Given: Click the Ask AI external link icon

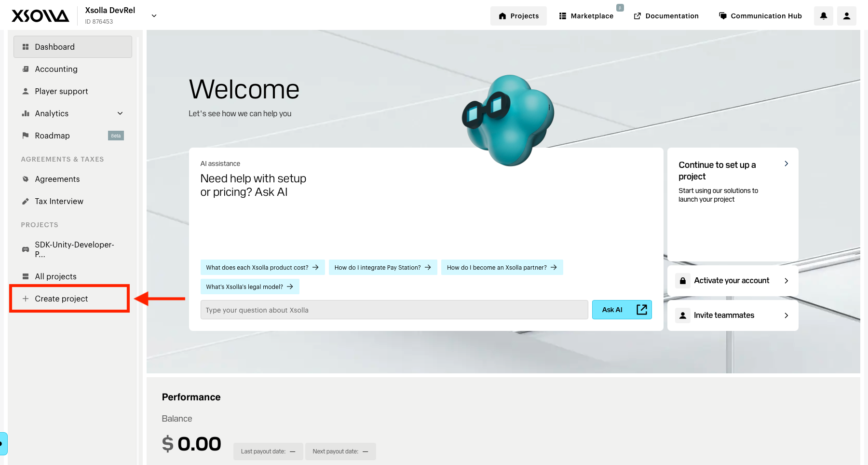Looking at the screenshot, I should pyautogui.click(x=642, y=310).
